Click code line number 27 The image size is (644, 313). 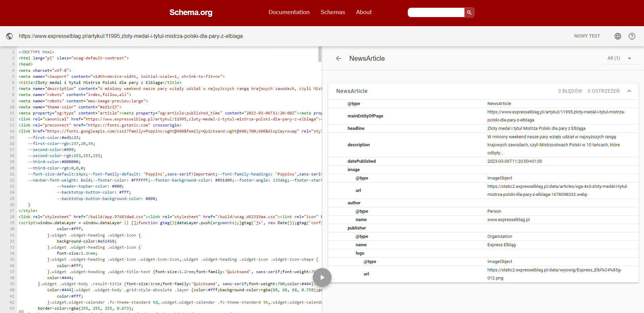click(x=12, y=211)
